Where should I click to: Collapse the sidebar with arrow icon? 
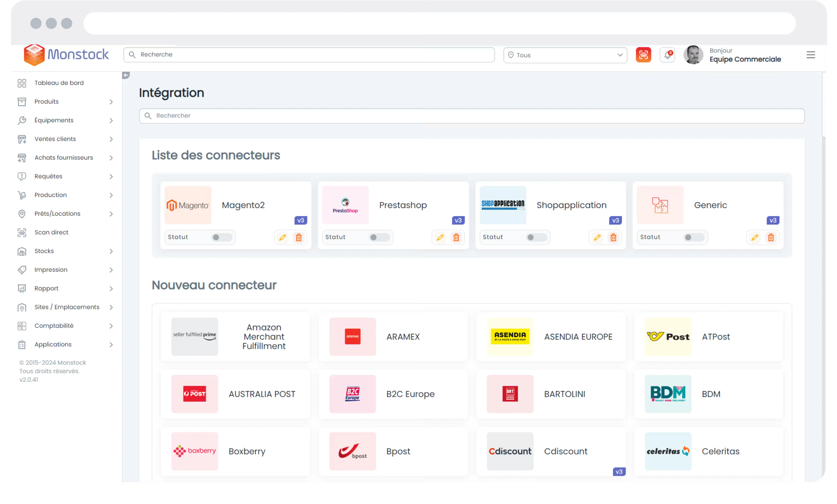126,75
